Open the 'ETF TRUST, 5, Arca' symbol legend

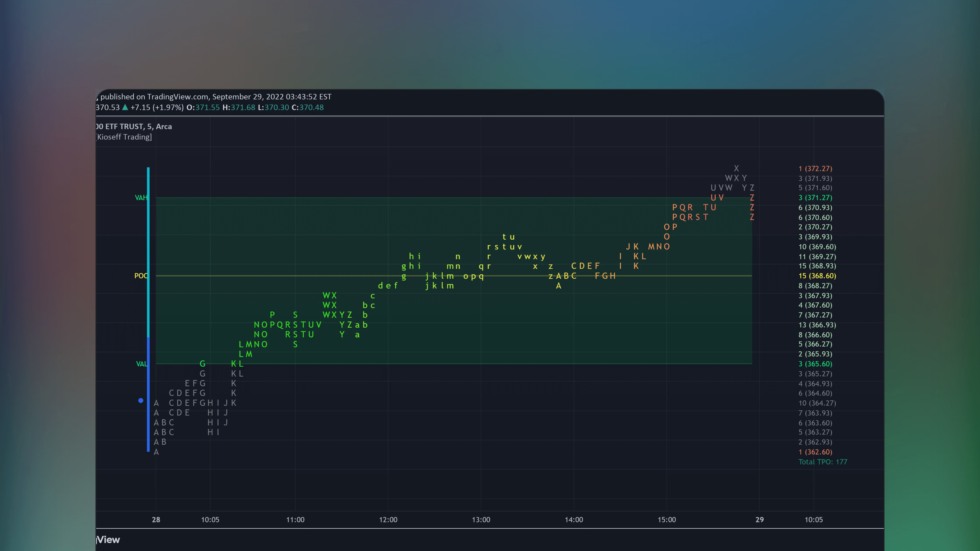(x=134, y=126)
